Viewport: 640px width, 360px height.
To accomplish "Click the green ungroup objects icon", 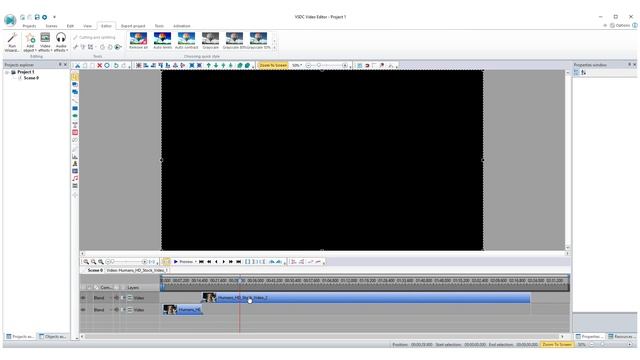I will click(247, 65).
